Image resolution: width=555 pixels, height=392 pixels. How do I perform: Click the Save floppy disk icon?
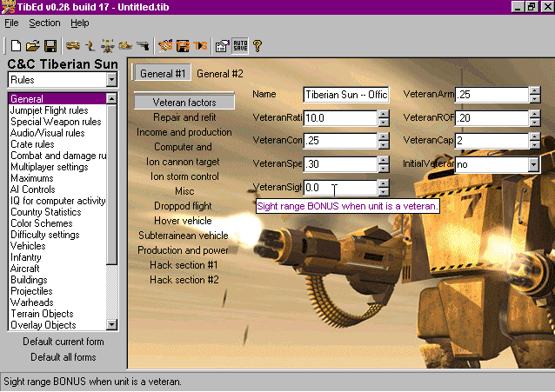point(50,46)
